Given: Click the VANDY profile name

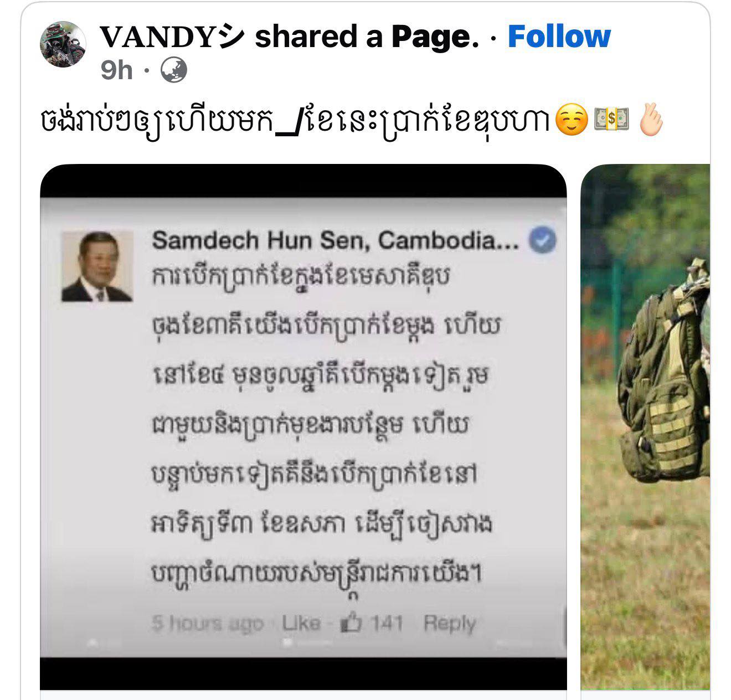Looking at the screenshot, I should 172,37.
